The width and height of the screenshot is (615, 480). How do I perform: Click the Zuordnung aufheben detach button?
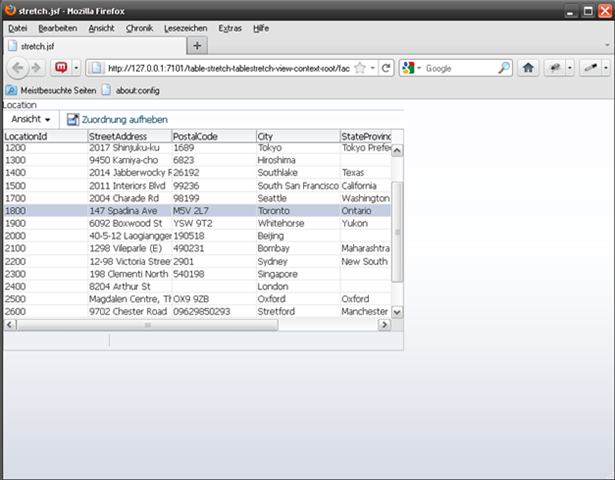click(x=117, y=120)
